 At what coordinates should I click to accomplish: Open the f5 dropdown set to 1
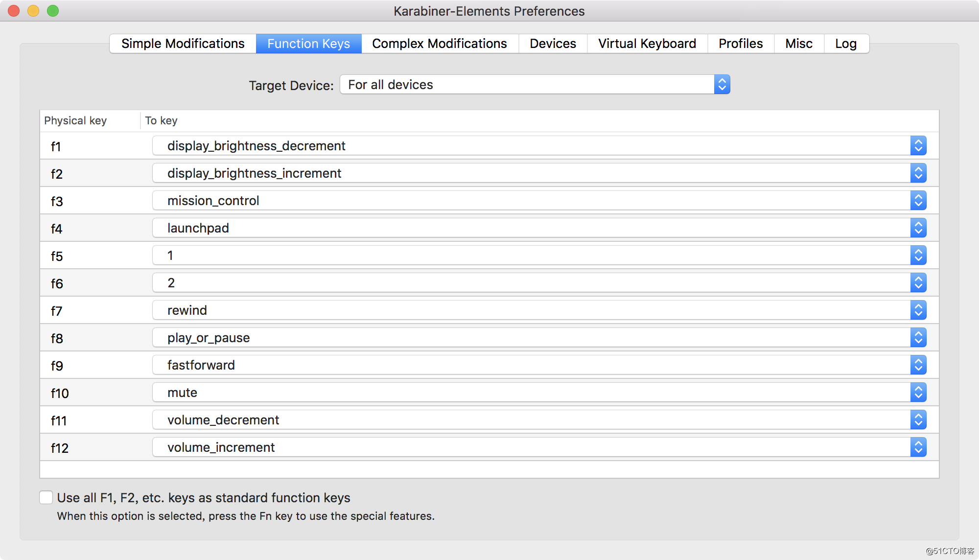(539, 255)
